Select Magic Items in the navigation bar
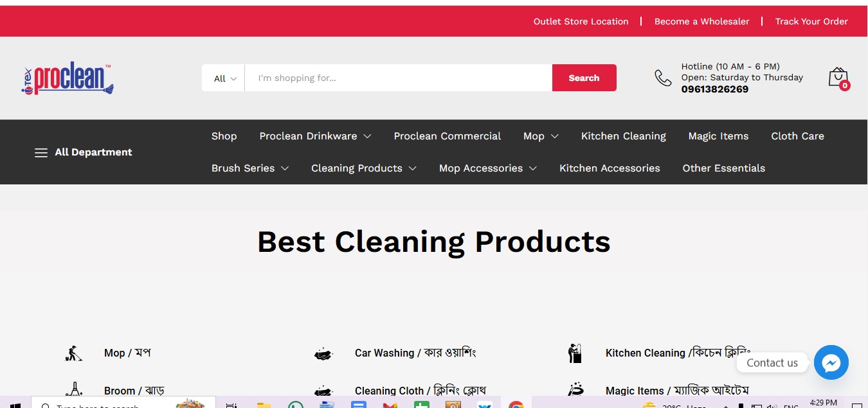The width and height of the screenshot is (868, 408). tap(718, 136)
